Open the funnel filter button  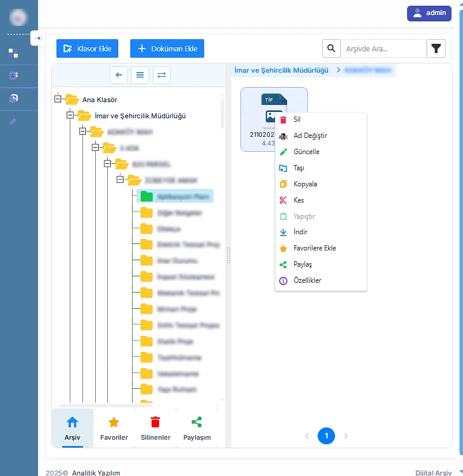(x=436, y=48)
